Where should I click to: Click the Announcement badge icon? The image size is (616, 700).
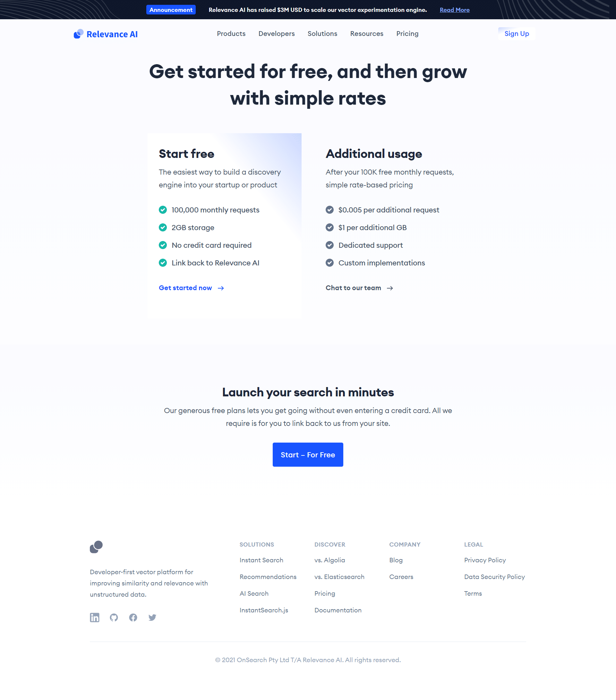pos(171,10)
